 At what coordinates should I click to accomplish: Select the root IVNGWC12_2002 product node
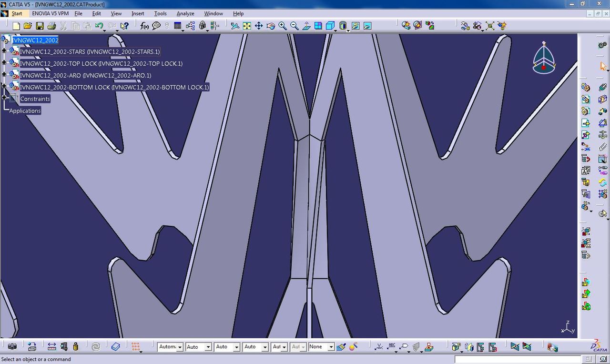(35, 40)
